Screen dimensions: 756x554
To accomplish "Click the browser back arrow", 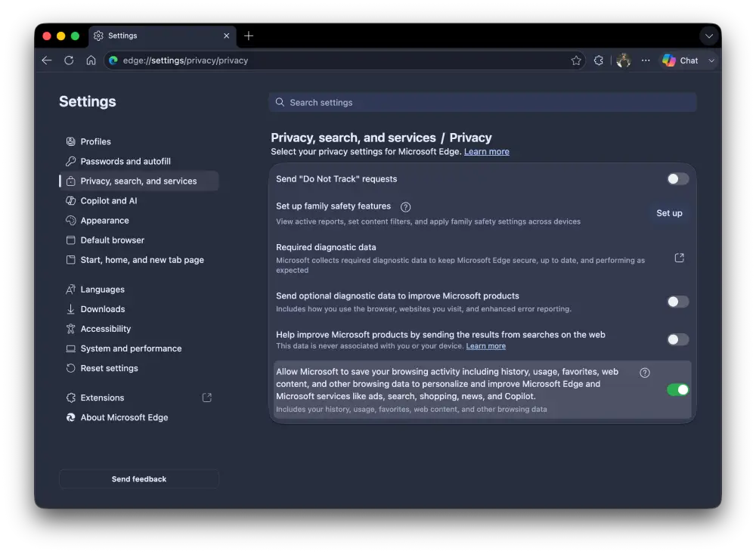I will pyautogui.click(x=47, y=60).
